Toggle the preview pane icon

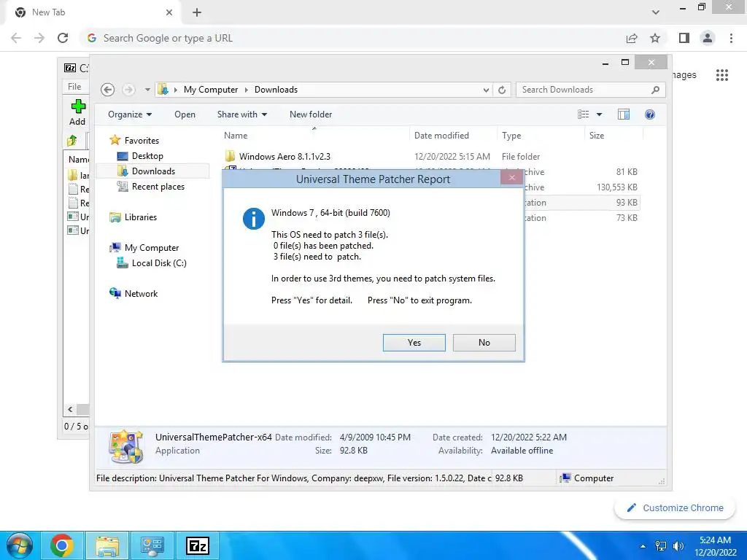(623, 114)
